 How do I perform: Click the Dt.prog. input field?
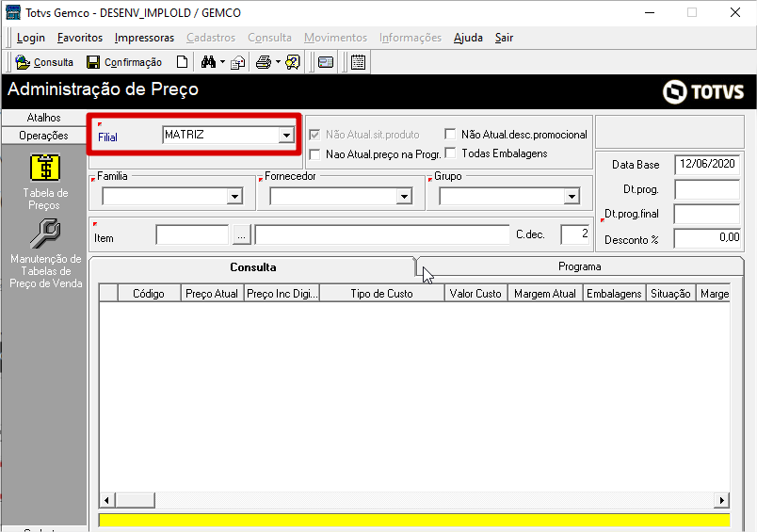(707, 189)
